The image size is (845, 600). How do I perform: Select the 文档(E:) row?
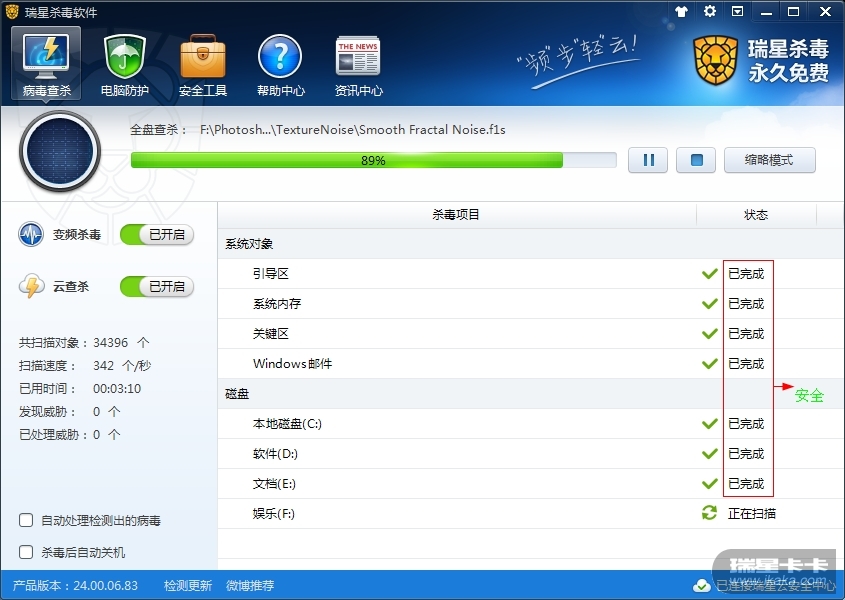(531, 484)
